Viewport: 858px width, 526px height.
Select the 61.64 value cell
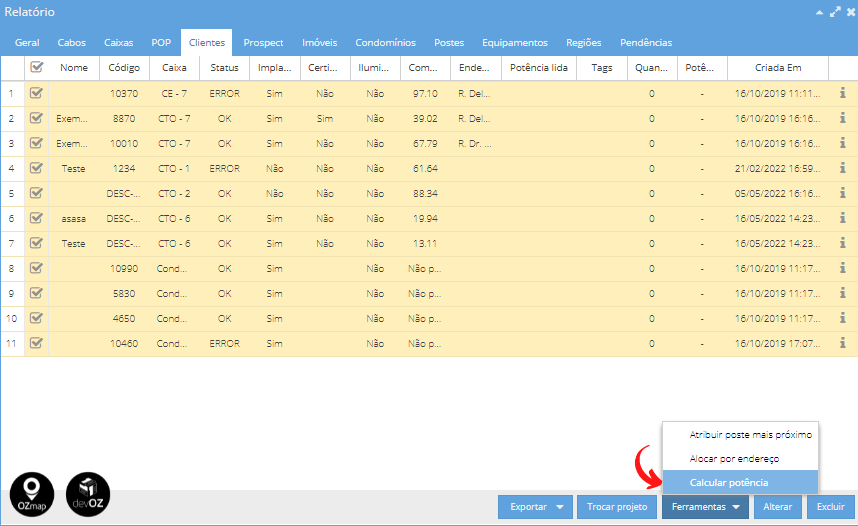pyautogui.click(x=425, y=169)
